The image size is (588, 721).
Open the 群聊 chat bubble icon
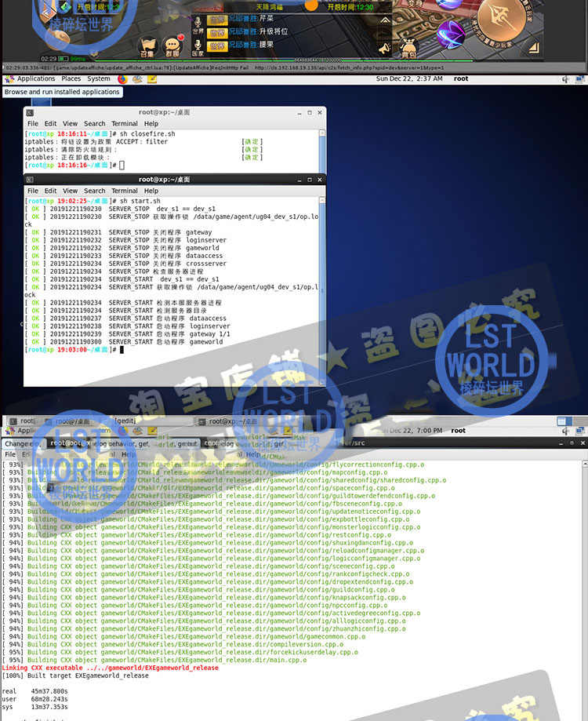tap(172, 47)
